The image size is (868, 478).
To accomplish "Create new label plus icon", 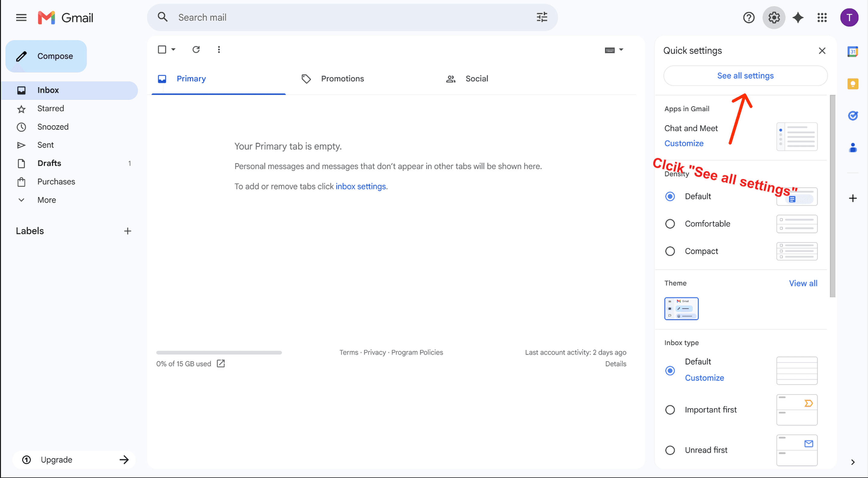I will (127, 231).
